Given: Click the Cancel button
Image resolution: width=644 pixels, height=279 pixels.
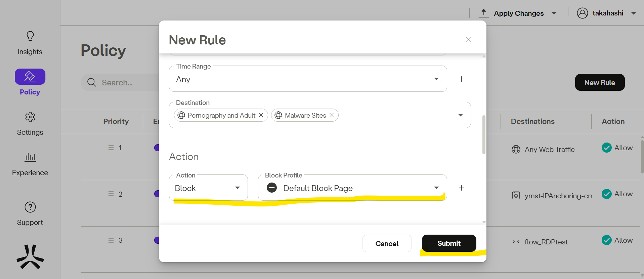Looking at the screenshot, I should [x=387, y=243].
